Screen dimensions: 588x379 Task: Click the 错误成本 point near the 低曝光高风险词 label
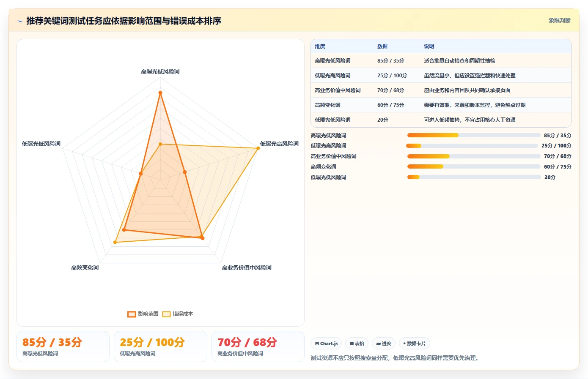(258, 148)
